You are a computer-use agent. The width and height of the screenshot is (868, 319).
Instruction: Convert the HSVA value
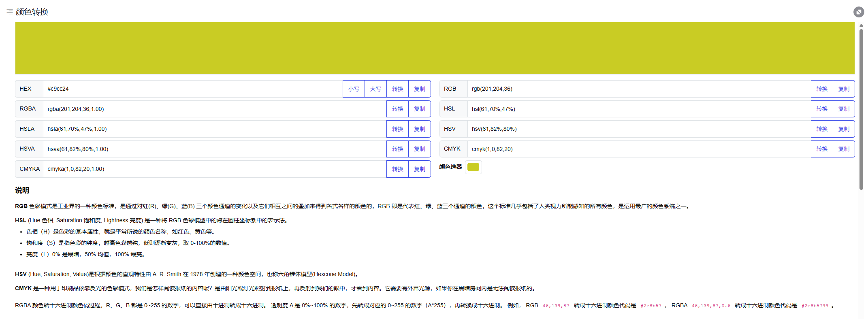pyautogui.click(x=397, y=149)
